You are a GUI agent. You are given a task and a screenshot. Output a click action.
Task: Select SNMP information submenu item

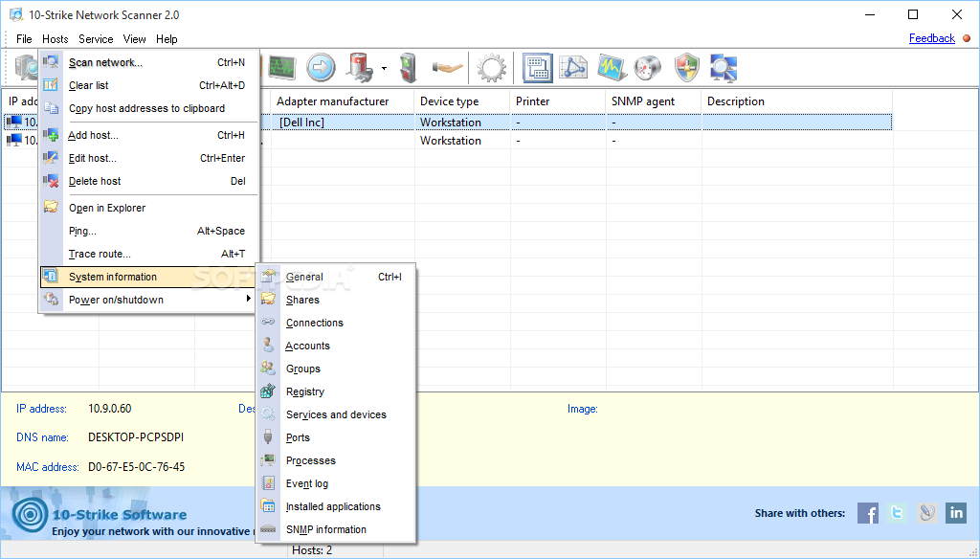(x=336, y=529)
